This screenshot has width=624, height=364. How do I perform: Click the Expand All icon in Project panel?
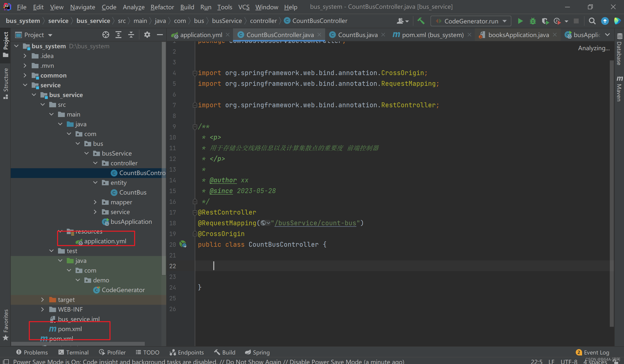coord(119,35)
